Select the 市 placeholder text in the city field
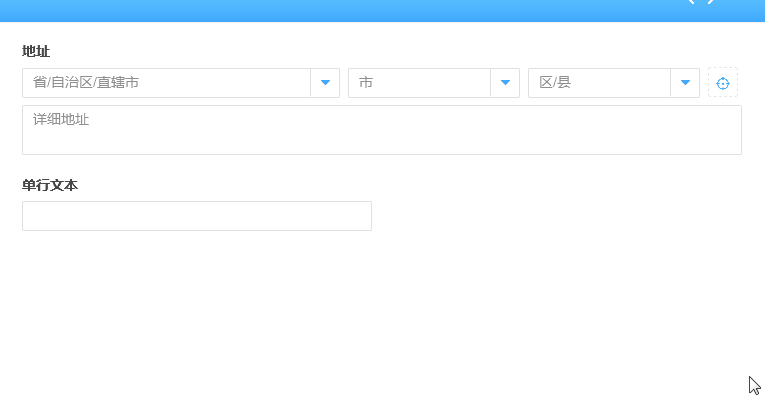Viewport: 765px width, 415px height. click(x=366, y=83)
